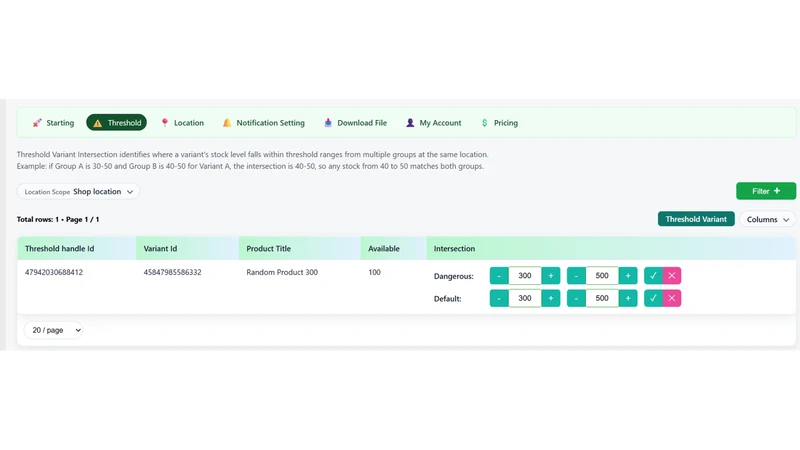Image resolution: width=800 pixels, height=450 pixels.
Task: Decrease Default upper value 500 with minus
Action: 576,298
